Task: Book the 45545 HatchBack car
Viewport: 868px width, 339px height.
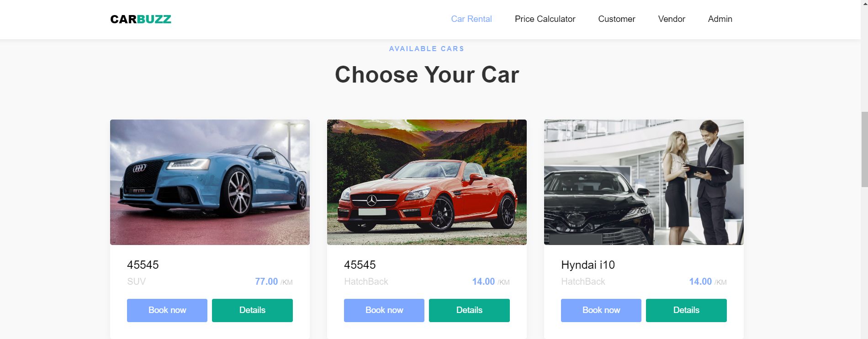Action: coord(384,310)
